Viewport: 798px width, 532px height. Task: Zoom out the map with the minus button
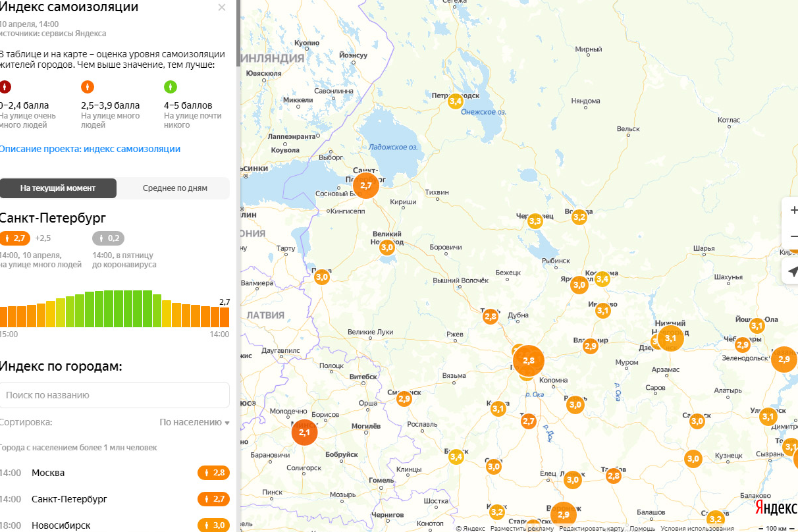[793, 236]
